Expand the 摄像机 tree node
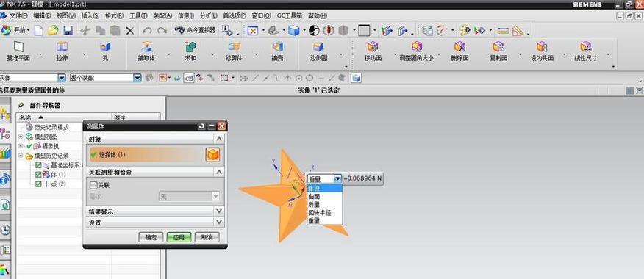 click(21, 146)
